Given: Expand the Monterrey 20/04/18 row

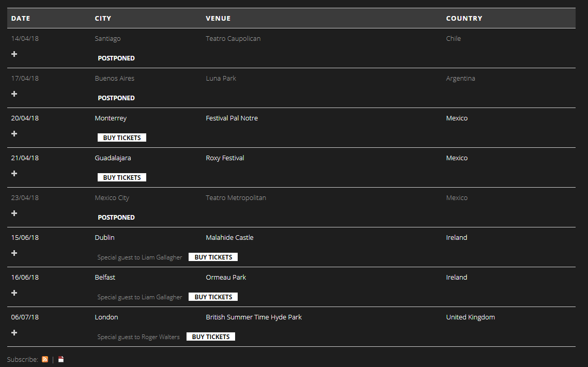Looking at the screenshot, I should pos(14,133).
